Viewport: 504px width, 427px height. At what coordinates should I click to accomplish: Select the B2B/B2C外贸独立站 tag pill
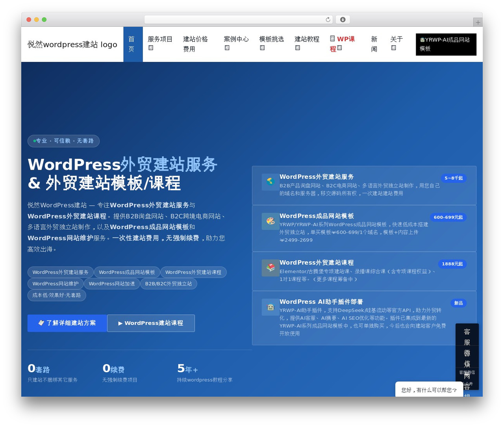[169, 284]
